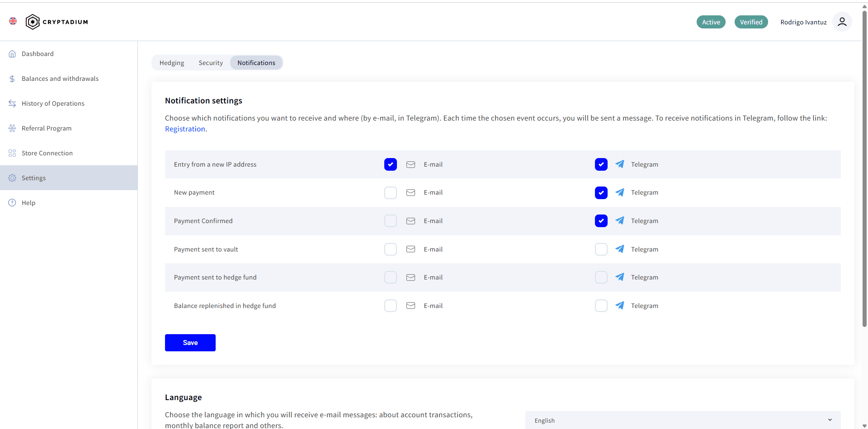Image resolution: width=868 pixels, height=429 pixels.
Task: Click envelope icon in Balance replenished row
Action: point(410,306)
